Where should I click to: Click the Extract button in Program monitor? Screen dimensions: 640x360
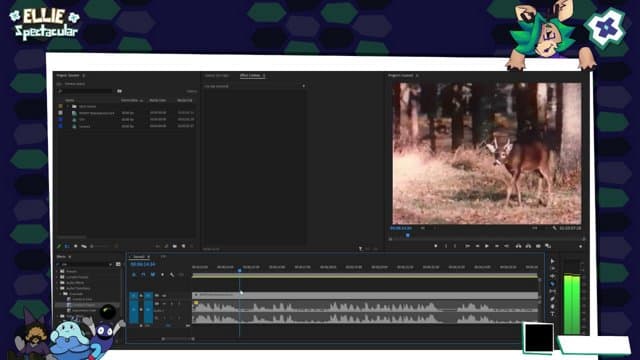[x=528, y=246]
